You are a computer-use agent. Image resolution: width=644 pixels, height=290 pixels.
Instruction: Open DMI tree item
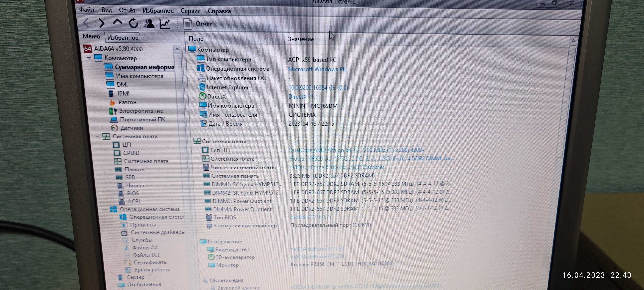tap(117, 84)
